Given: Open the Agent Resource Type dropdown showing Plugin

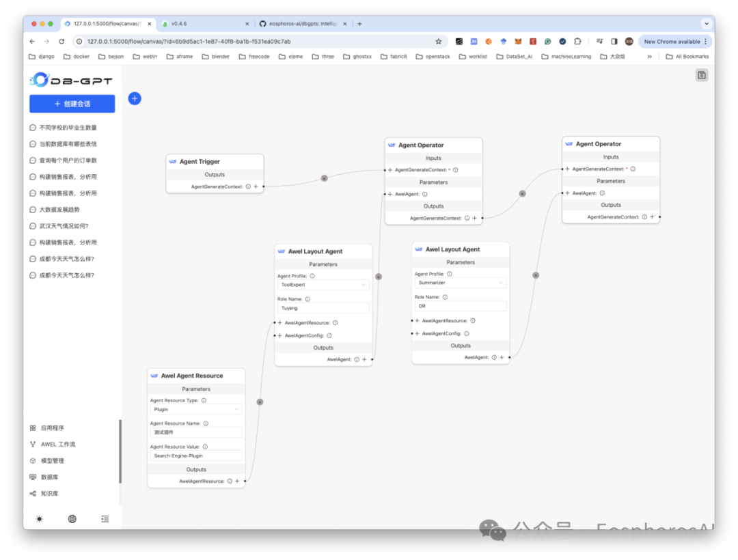Looking at the screenshot, I should [x=196, y=409].
